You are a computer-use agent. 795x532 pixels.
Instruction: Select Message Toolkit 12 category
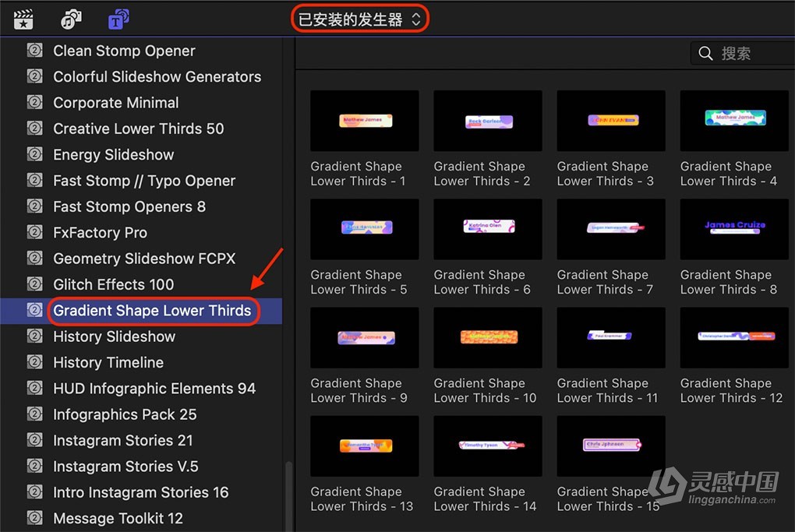(118, 518)
